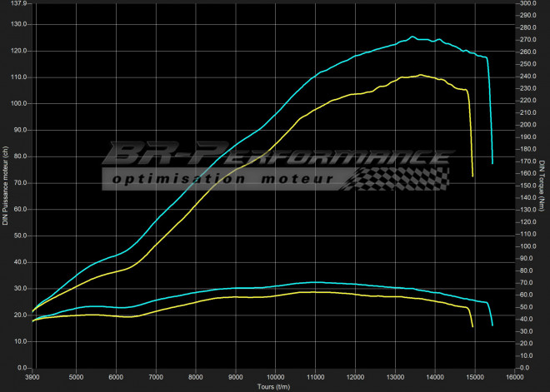This screenshot has height=392, width=550.
Task: Click the 80.0 value on the power axis
Action: [18, 156]
